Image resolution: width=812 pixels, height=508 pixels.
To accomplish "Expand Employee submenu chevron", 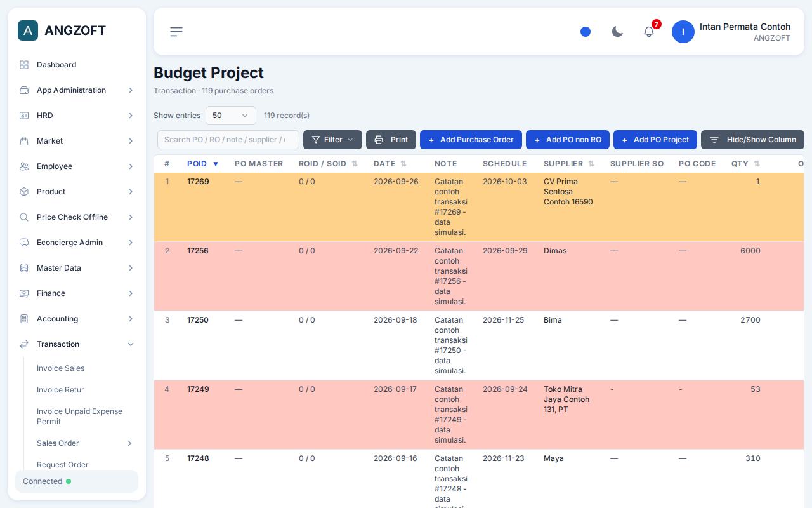I will tap(131, 166).
